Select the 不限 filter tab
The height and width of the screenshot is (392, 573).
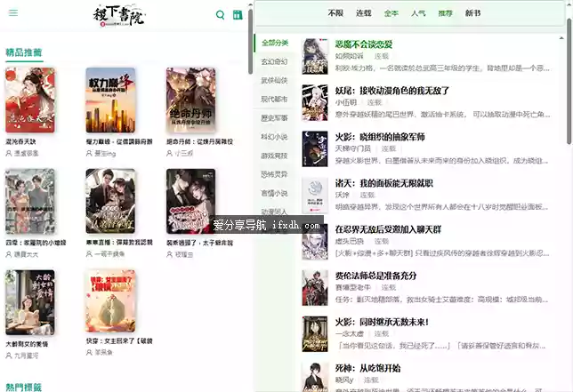pos(335,13)
